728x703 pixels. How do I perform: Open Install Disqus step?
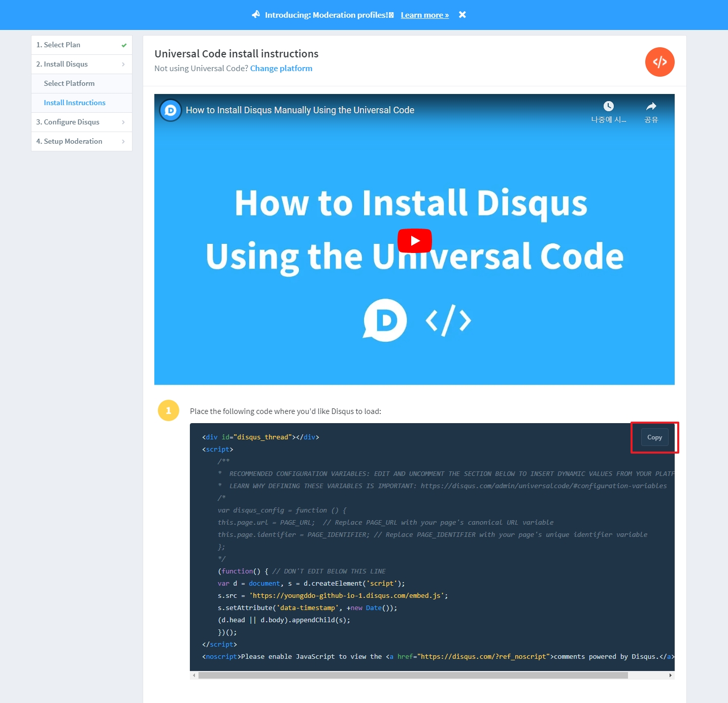click(x=82, y=64)
